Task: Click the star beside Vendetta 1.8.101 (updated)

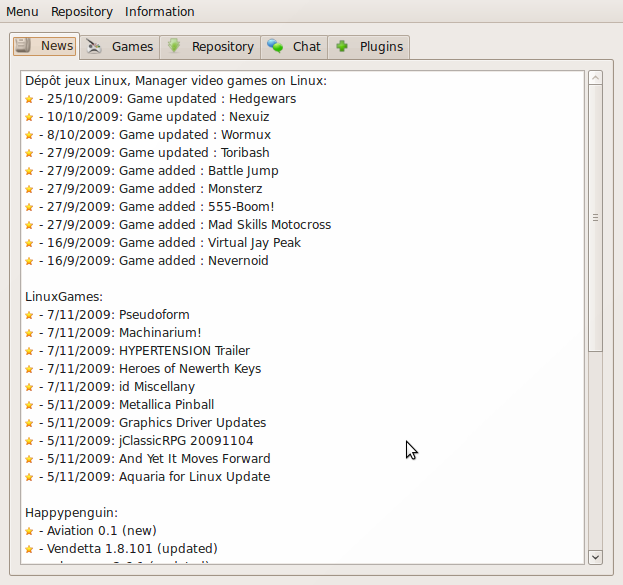Action: coord(29,549)
